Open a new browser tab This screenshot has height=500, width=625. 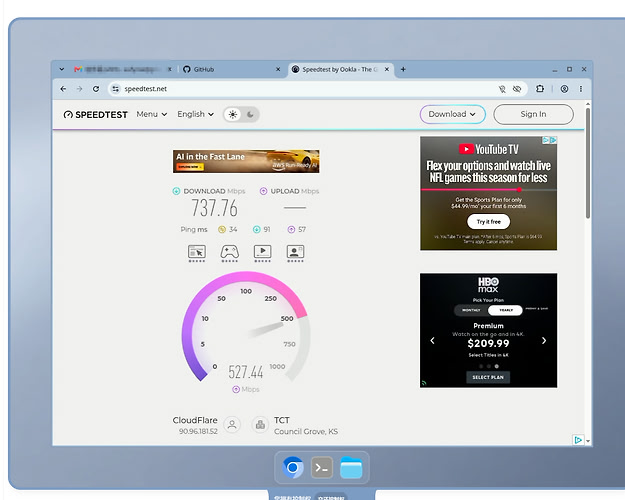coord(403,69)
